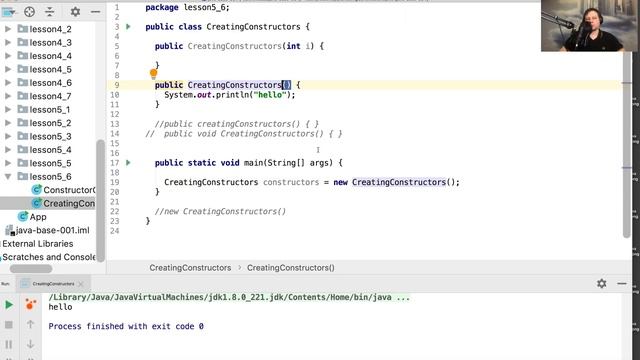The height and width of the screenshot is (360, 640).
Task: Click the webcam video thumbnail
Action: click(x=589, y=26)
